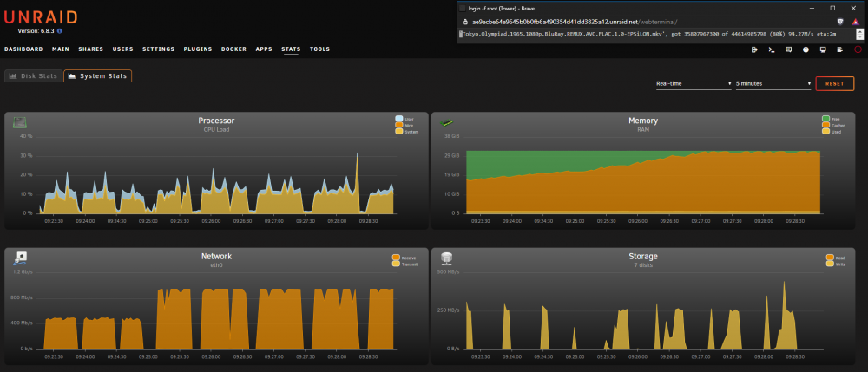Screen dimensions: 868x372
Task: Select the System Stats tab
Action: point(97,76)
